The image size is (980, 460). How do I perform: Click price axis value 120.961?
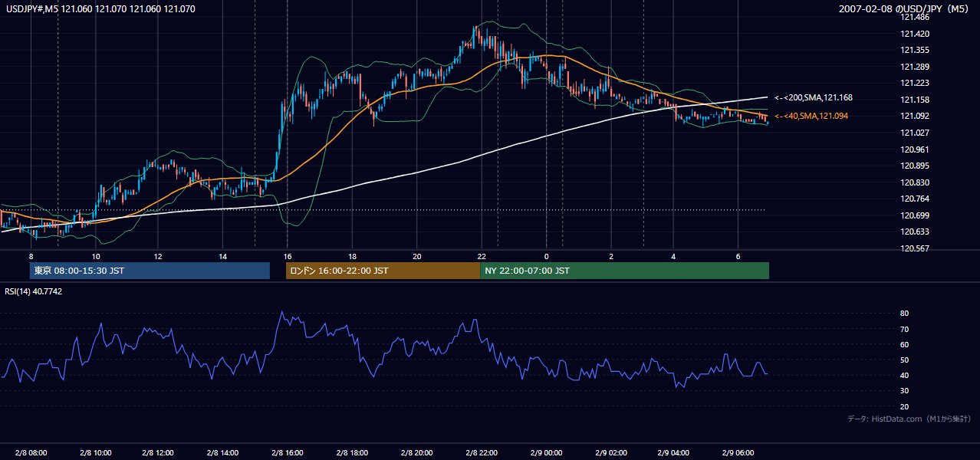tap(913, 149)
